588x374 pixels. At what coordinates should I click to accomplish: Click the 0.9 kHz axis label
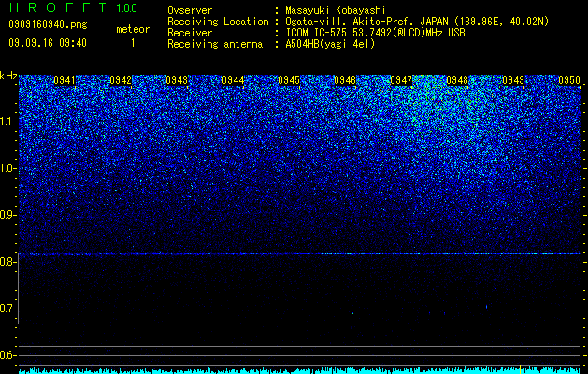coord(7,216)
